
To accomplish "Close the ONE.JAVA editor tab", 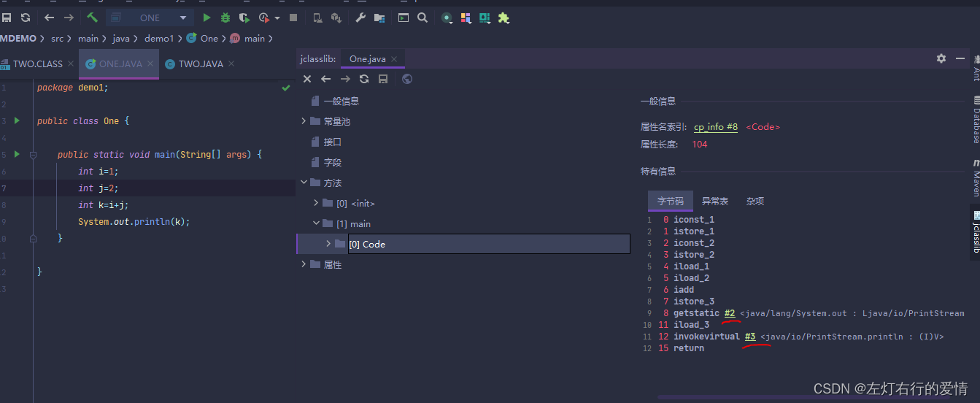I will tap(151, 64).
